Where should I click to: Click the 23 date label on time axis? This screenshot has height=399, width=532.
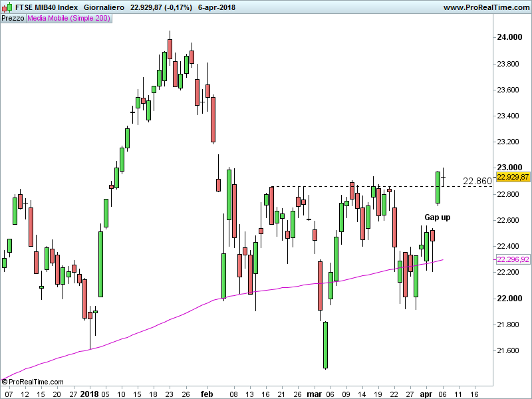click(x=170, y=394)
